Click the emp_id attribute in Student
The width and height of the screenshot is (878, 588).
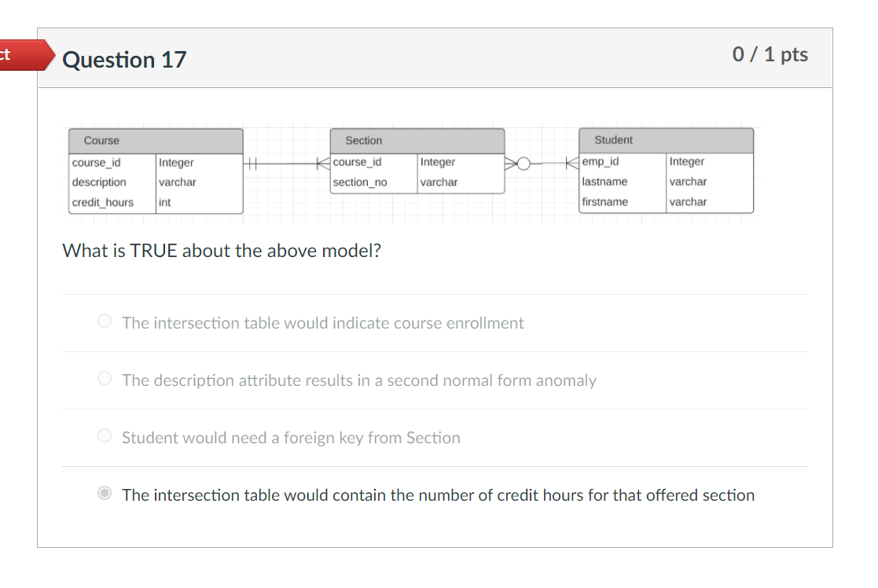point(601,162)
